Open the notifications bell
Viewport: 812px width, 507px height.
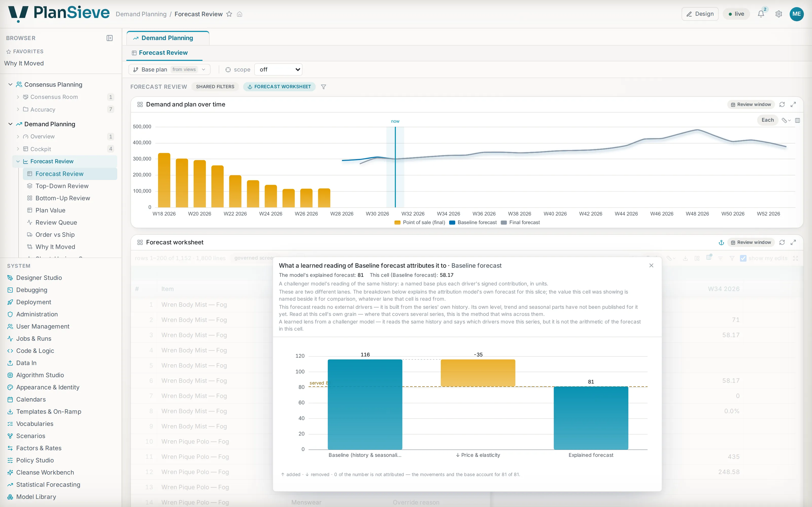pos(761,14)
